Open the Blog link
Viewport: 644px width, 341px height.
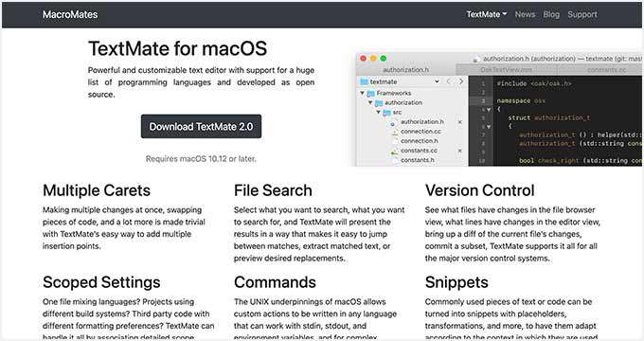pos(551,14)
